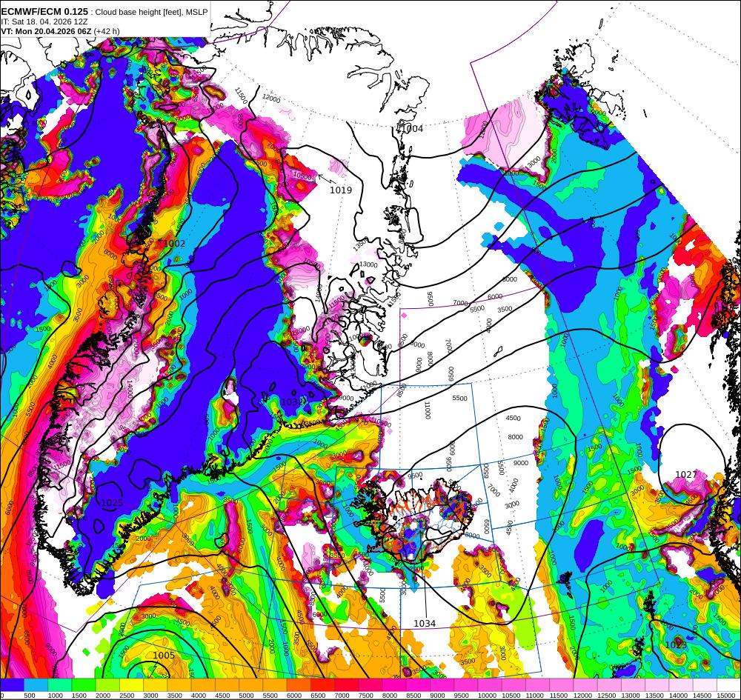This screenshot has height=700, width=741.
Task: Click the 1032 high pressure label
Action: tap(292, 402)
